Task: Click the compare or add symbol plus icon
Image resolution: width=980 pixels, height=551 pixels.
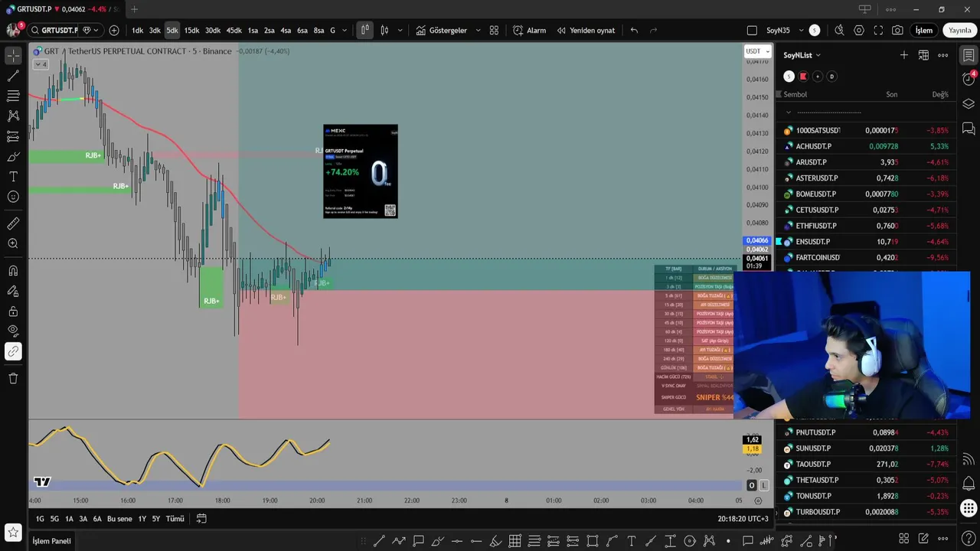Action: click(114, 31)
